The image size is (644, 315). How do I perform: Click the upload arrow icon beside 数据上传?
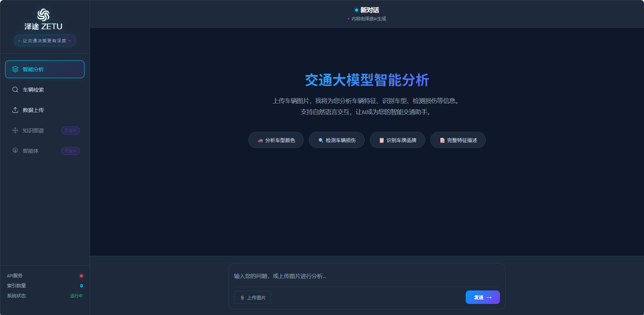tap(15, 110)
